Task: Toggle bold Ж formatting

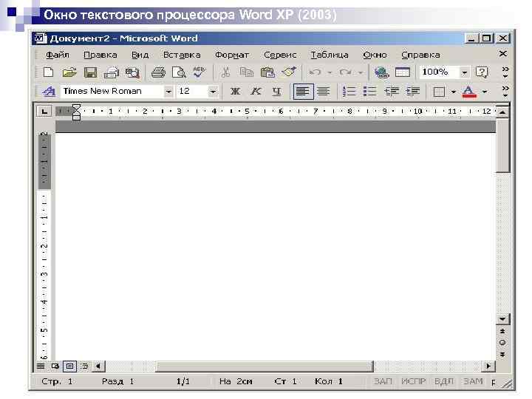Action: (235, 92)
